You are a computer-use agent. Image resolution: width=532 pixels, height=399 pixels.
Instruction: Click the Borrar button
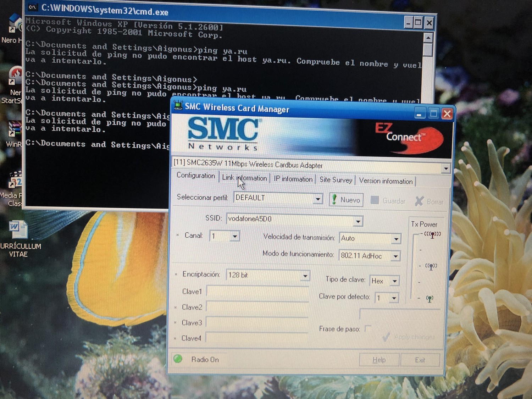pyautogui.click(x=430, y=201)
